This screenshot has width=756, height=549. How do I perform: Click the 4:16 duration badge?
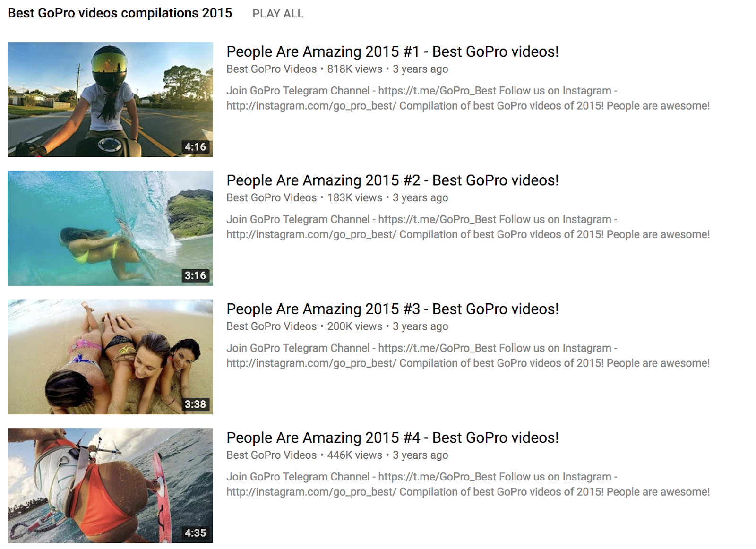tap(195, 147)
